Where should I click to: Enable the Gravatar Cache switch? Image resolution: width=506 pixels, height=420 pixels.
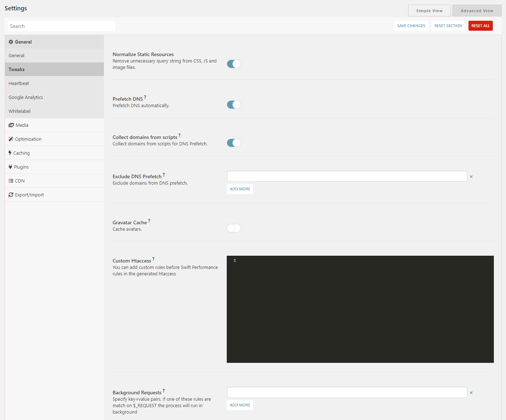coord(234,228)
